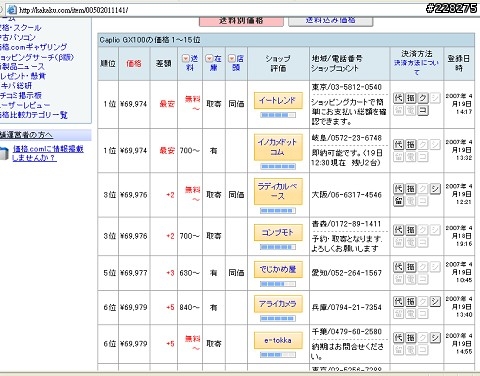This screenshot has height=376, width=480.
Task: Open the 価格.comギャザリング sidebar link
Action: point(33,47)
